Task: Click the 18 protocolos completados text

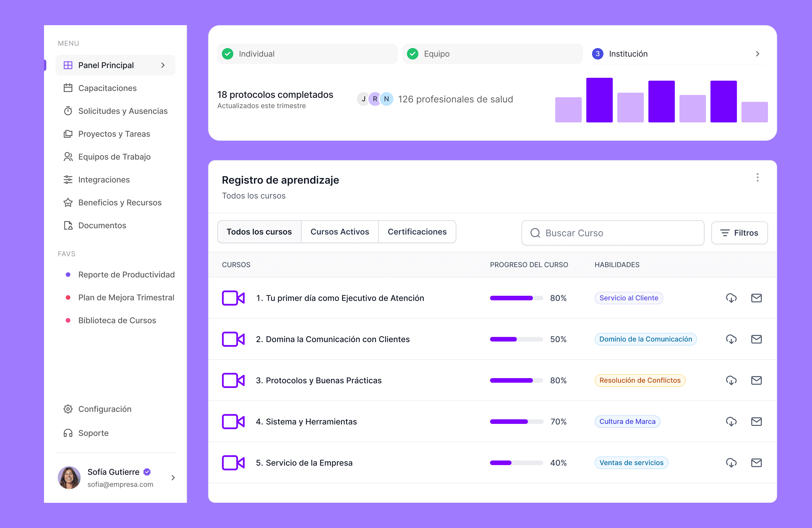Action: [275, 95]
